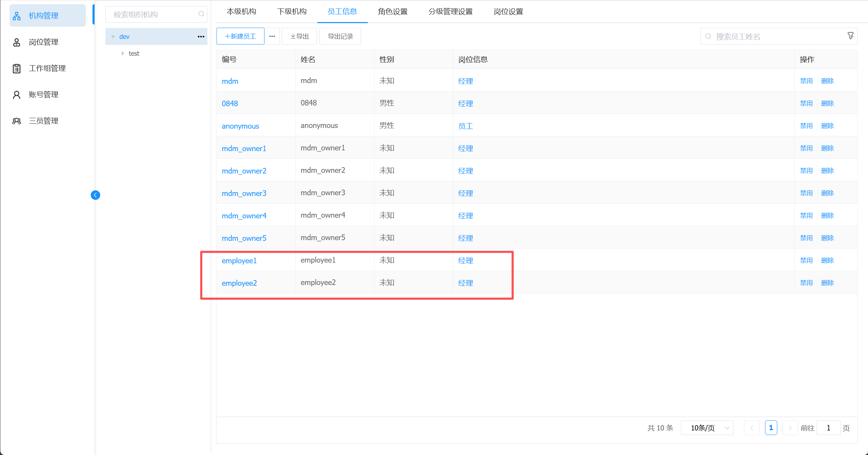This screenshot has height=455, width=868.
Task: Expand the test tree node
Action: (123, 53)
